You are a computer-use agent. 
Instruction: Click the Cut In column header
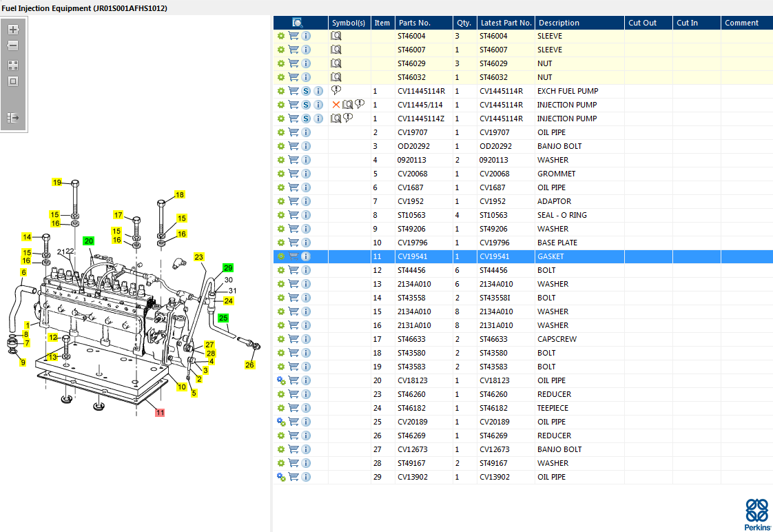coord(697,23)
